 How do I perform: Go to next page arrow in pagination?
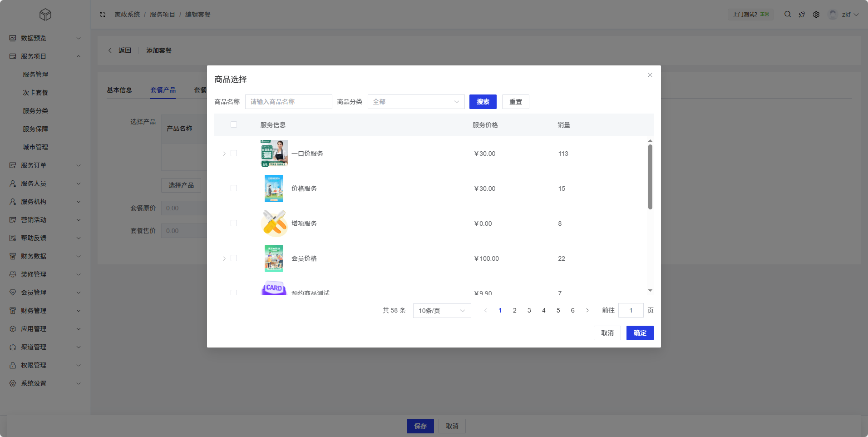[x=587, y=311]
